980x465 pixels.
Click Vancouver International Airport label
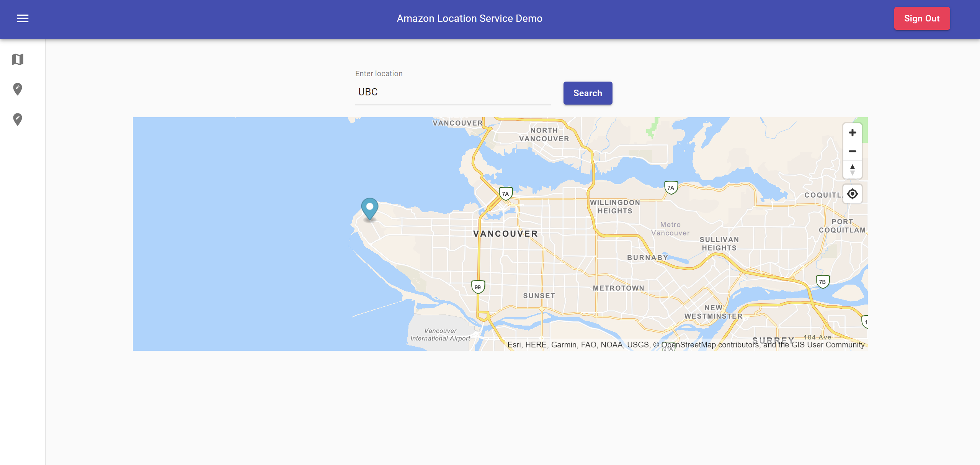click(x=440, y=334)
